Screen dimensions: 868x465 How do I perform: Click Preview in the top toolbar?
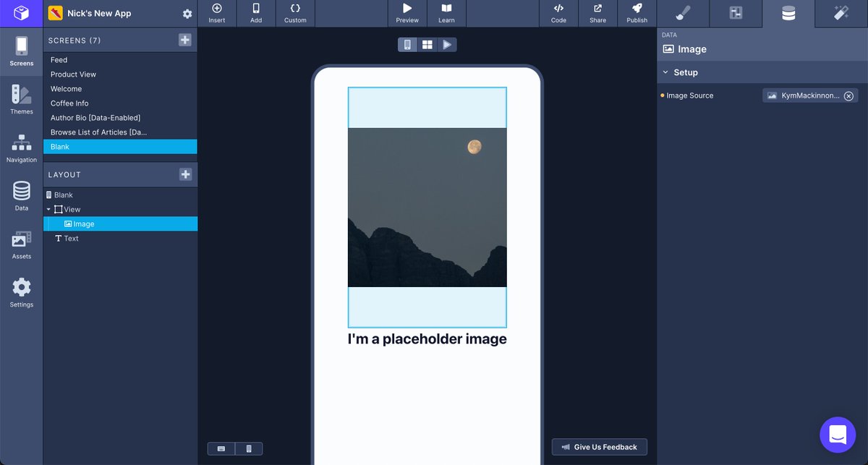[x=407, y=13]
